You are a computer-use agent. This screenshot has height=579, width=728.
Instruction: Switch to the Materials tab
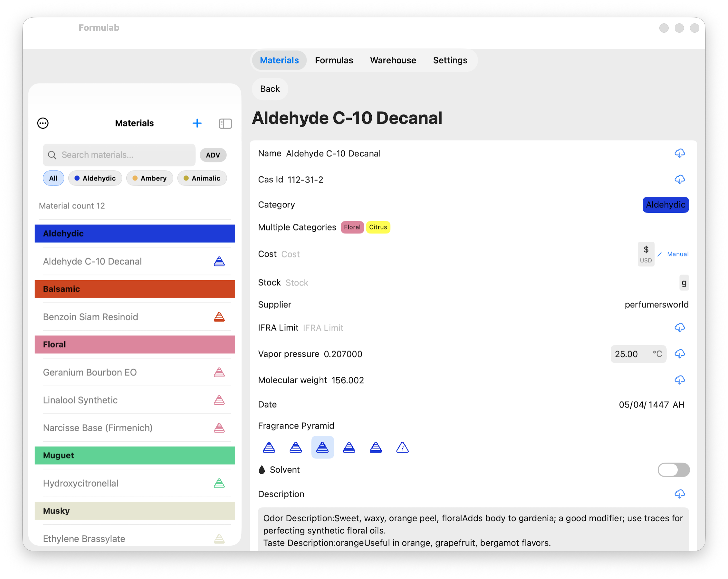(x=279, y=60)
